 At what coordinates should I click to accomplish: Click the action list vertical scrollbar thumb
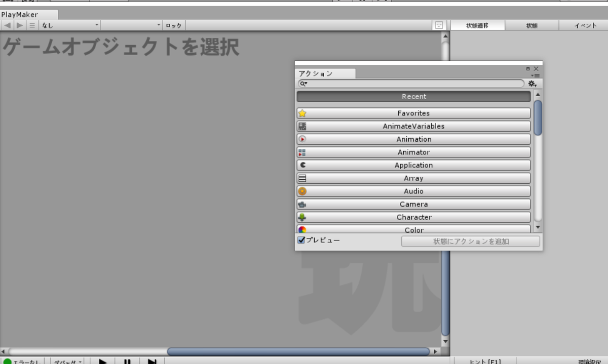(x=538, y=117)
